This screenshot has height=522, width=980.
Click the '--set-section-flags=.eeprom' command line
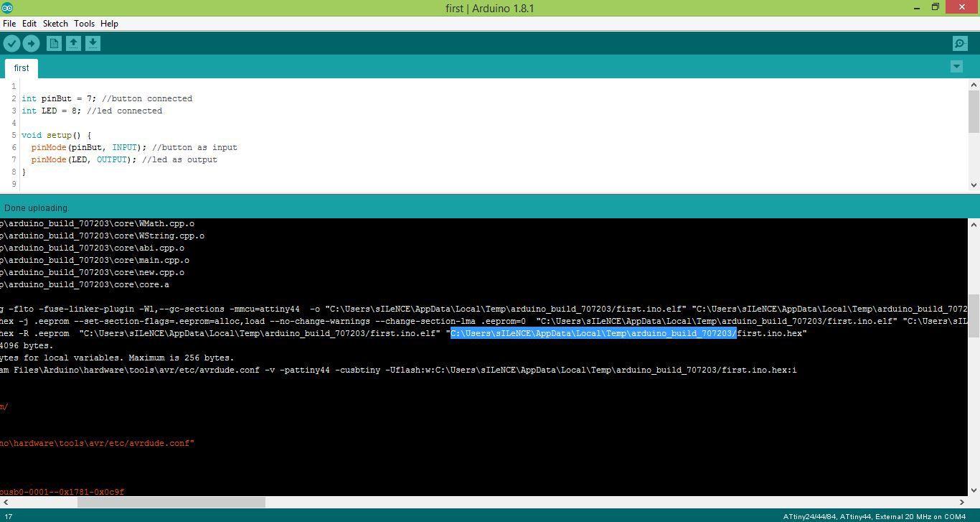click(484, 321)
